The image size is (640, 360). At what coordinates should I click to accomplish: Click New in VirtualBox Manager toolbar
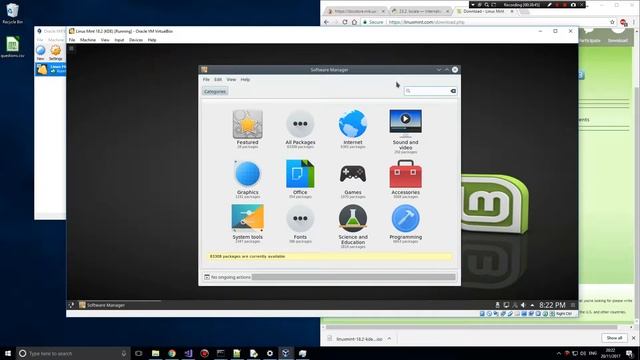coord(40,53)
